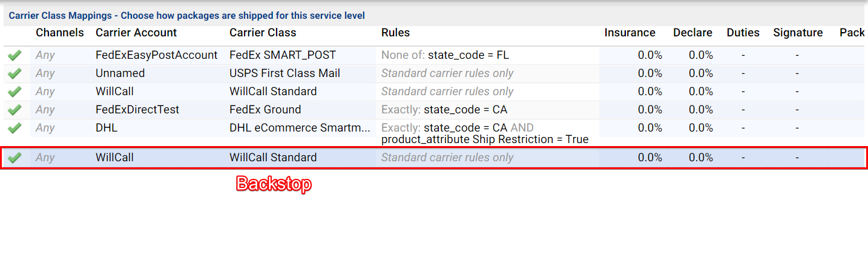Click checkmark of the highlighted Backstop row

pyautogui.click(x=15, y=158)
